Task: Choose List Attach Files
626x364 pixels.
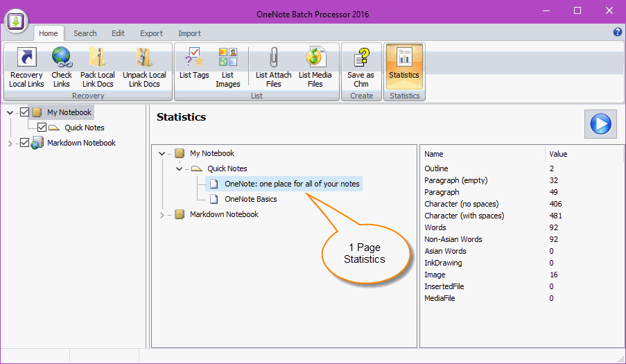Action: [x=273, y=67]
